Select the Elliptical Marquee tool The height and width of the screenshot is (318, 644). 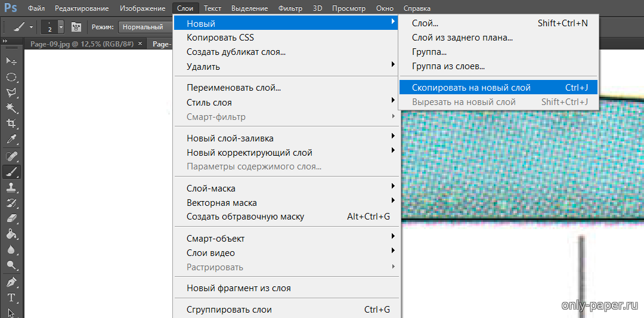pyautogui.click(x=11, y=77)
